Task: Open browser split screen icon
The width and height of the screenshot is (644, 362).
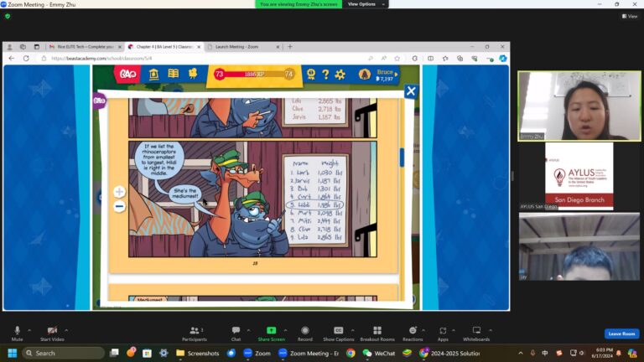Action: click(430, 59)
